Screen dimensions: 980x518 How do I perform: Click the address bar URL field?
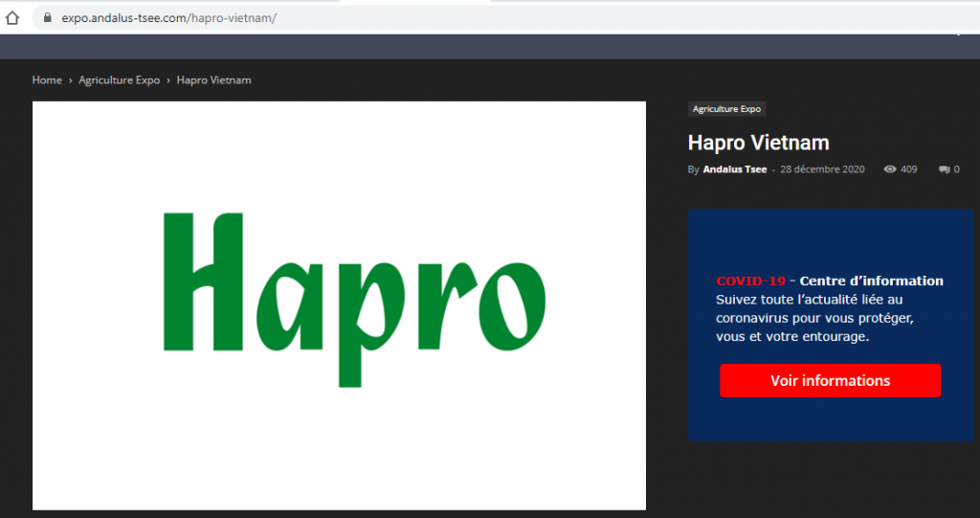click(383, 17)
